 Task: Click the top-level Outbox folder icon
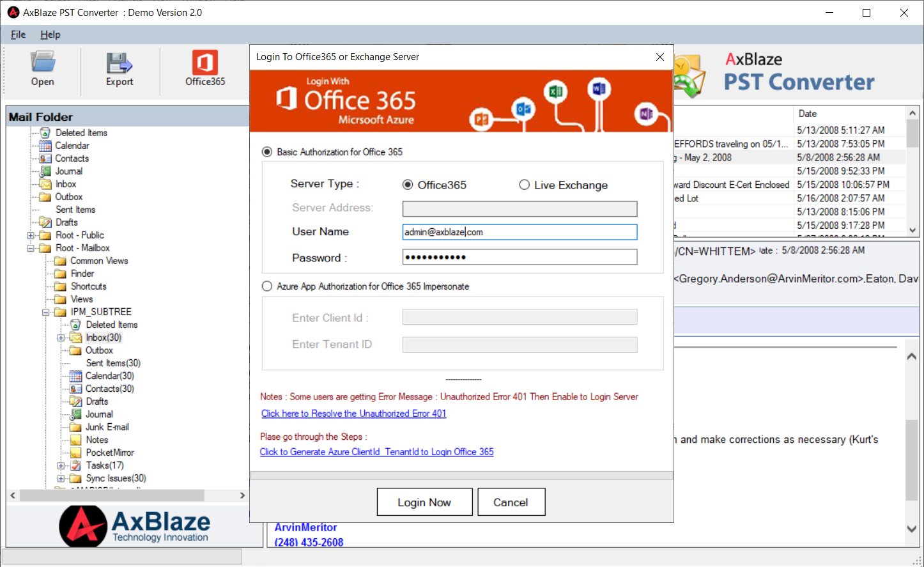45,197
